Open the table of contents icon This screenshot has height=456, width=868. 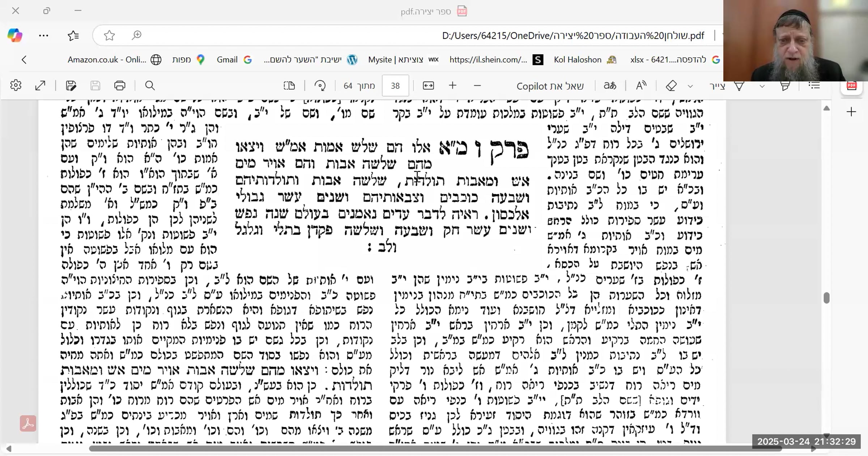point(814,85)
